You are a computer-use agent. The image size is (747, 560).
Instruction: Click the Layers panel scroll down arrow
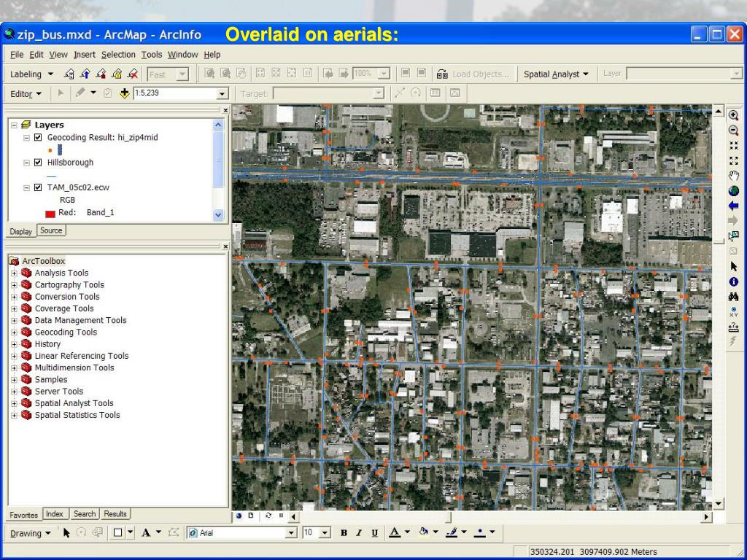coord(218,215)
